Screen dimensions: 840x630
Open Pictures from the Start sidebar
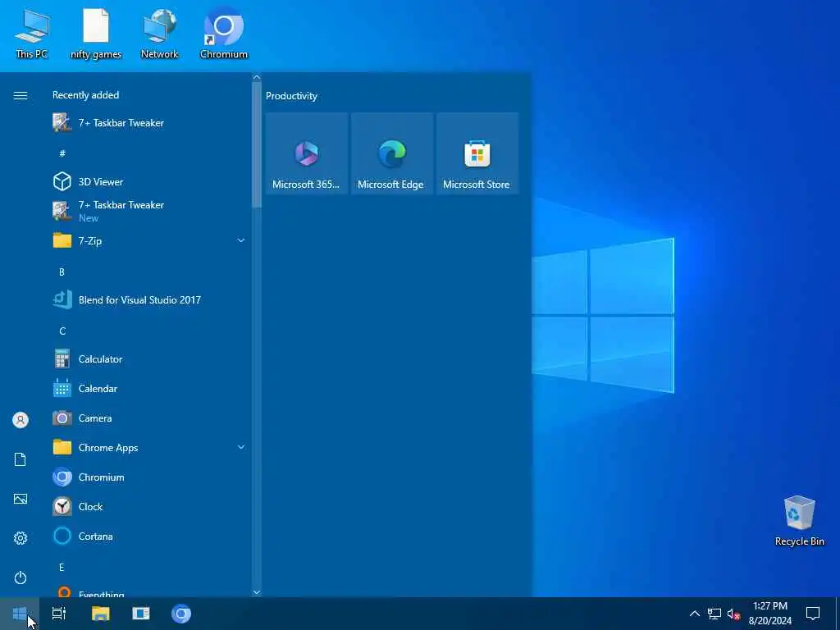21,499
